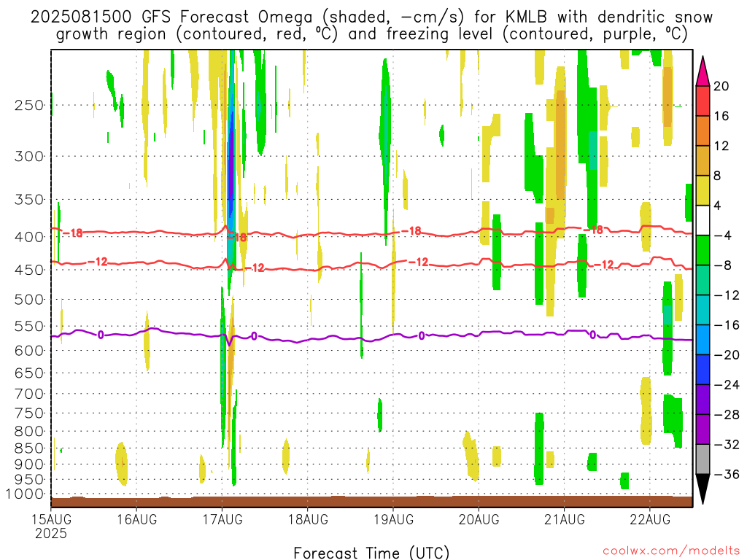Select the white swatch between -4 and 4
The height and width of the screenshot is (560, 747).
click(703, 220)
